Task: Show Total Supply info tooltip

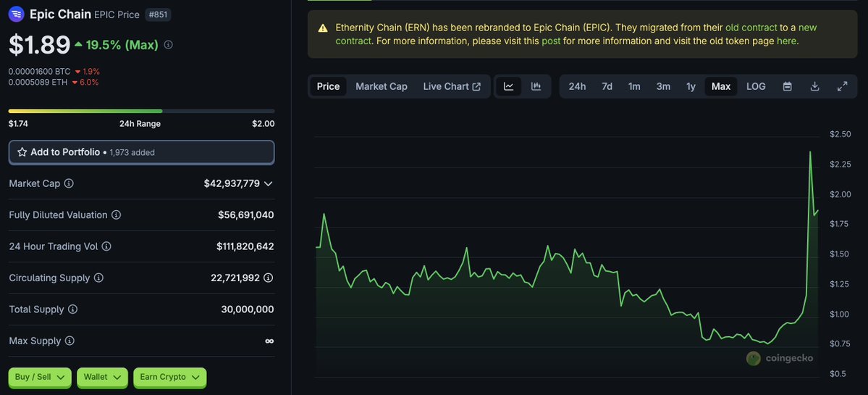Action: click(x=72, y=309)
